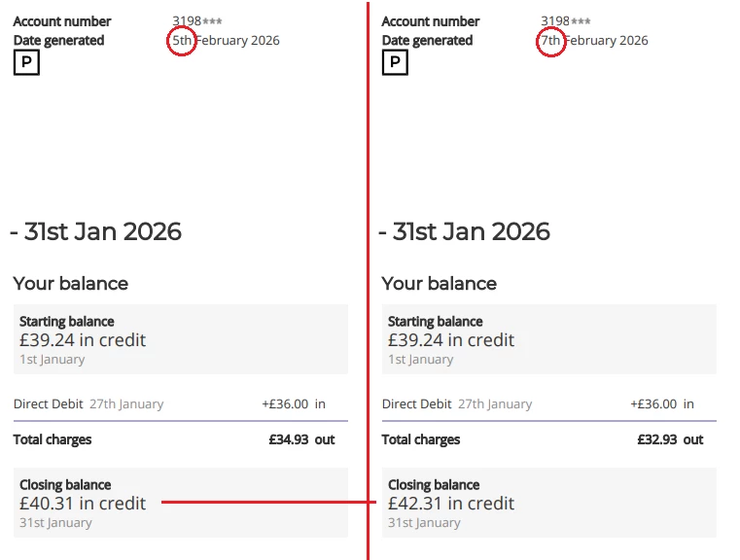Open the right Starting balance box
Screen dimensions: 740x560
549,339
